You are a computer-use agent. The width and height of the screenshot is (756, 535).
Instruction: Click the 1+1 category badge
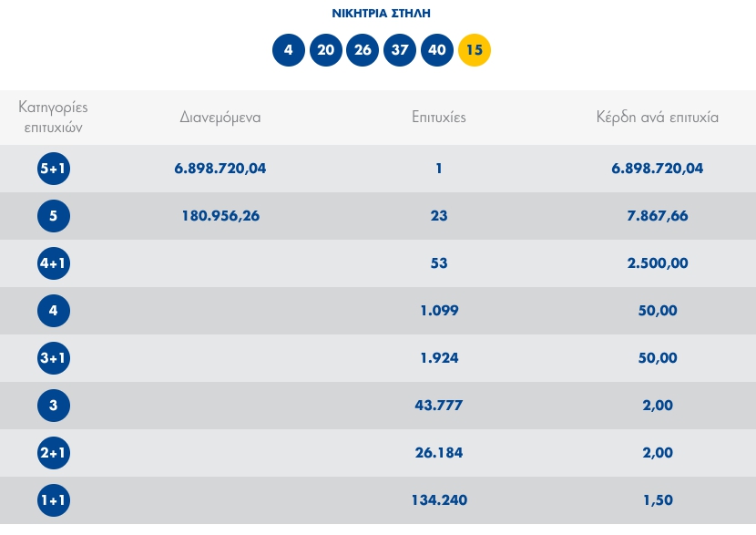tap(54, 500)
